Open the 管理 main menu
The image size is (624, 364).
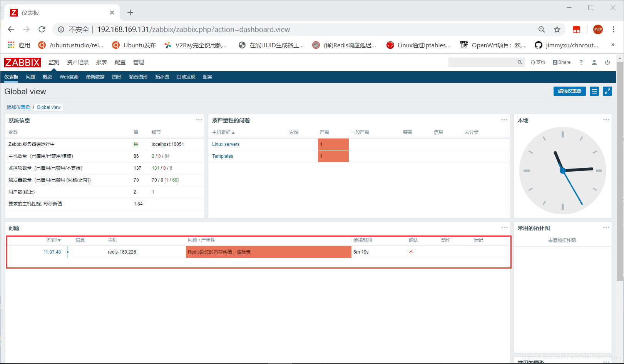[139, 62]
